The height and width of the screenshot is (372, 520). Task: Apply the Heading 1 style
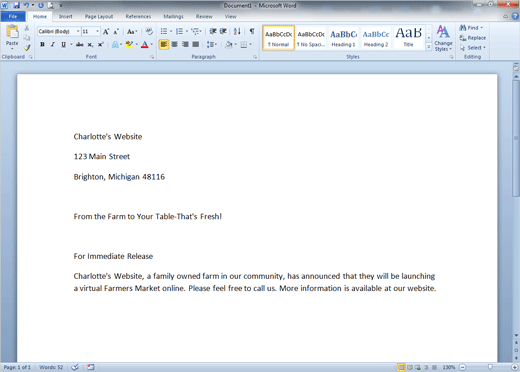(343, 38)
